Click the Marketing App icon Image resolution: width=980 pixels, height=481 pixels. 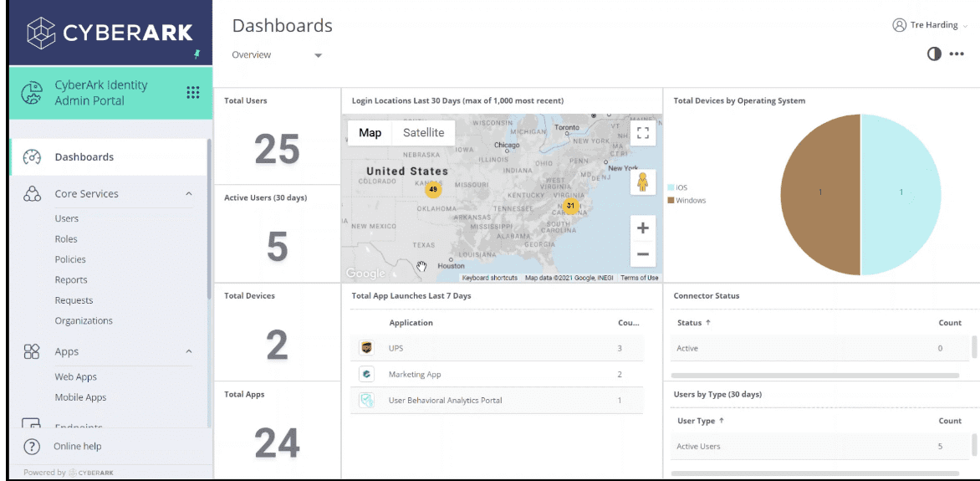click(x=366, y=374)
